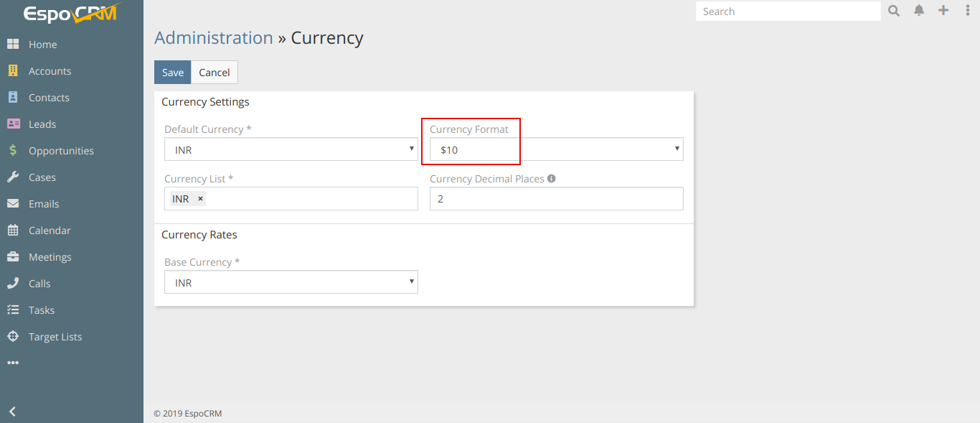Cancel the currency changes

coord(214,73)
